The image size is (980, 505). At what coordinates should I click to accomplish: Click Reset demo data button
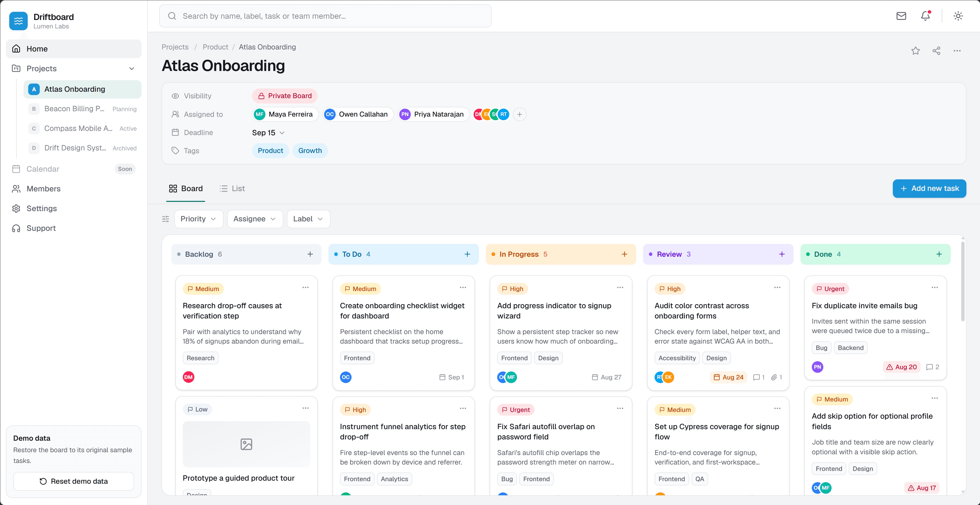point(73,481)
